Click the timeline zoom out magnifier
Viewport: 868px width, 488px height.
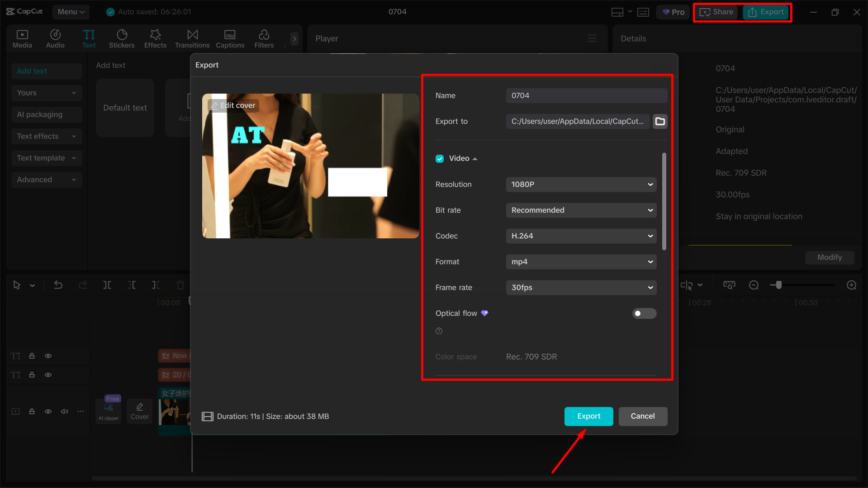[754, 285]
